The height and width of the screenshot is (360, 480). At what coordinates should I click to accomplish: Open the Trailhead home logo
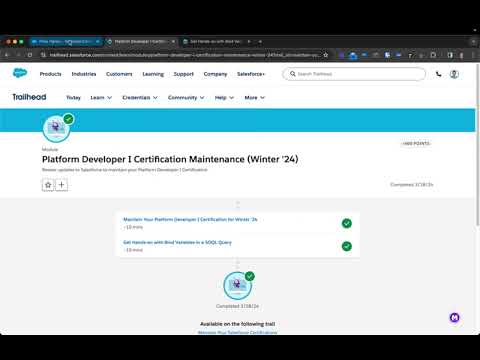coord(29,97)
